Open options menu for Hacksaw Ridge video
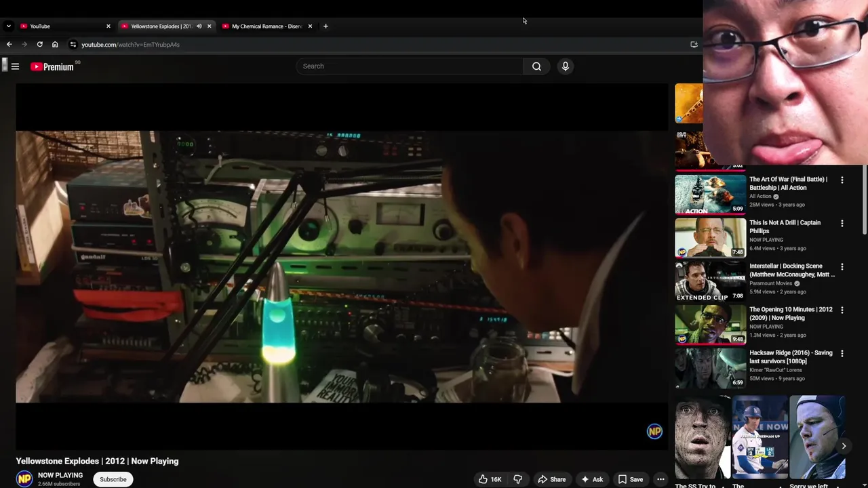 click(842, 354)
